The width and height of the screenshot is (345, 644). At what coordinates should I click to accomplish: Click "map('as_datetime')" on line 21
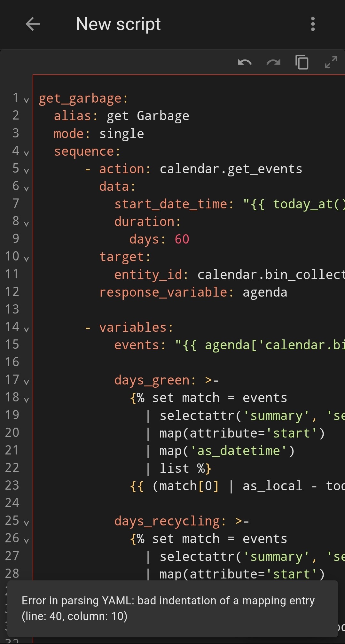click(x=227, y=451)
